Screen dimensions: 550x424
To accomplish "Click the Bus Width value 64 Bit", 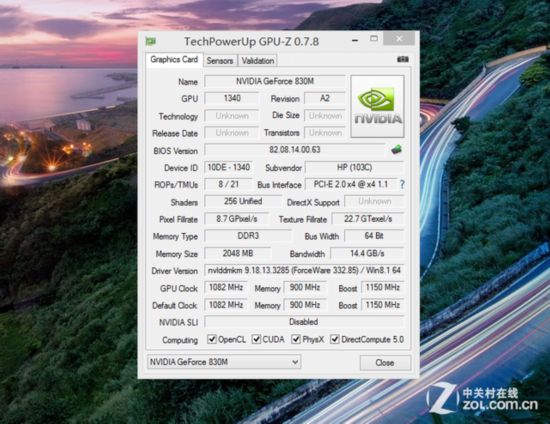I will point(374,236).
